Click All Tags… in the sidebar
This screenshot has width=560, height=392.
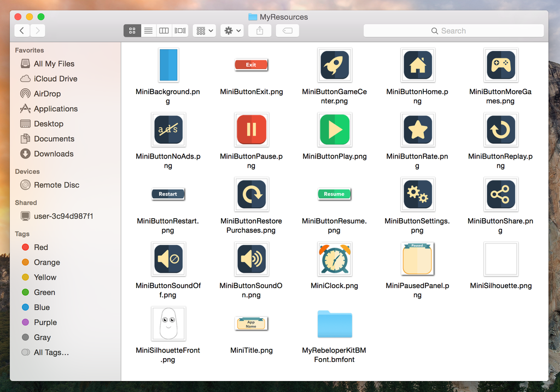coord(51,353)
